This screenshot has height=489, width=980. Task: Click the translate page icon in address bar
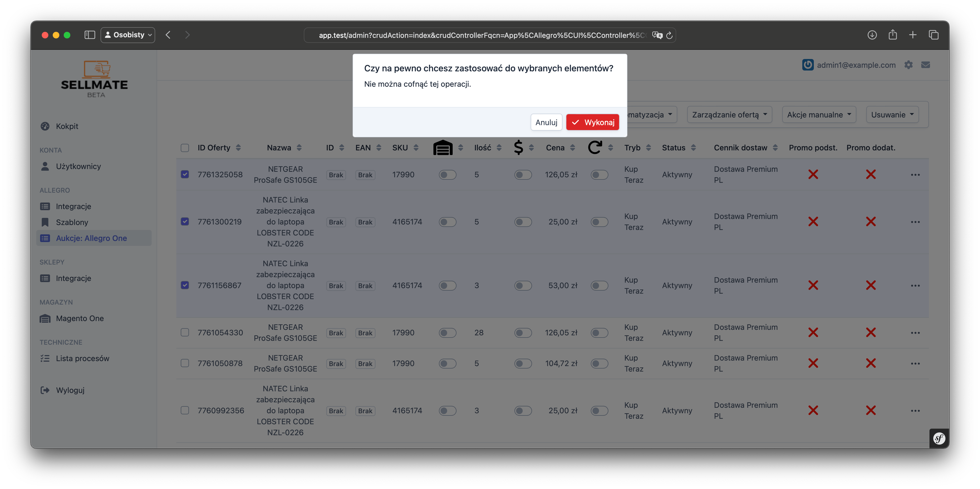pyautogui.click(x=657, y=35)
